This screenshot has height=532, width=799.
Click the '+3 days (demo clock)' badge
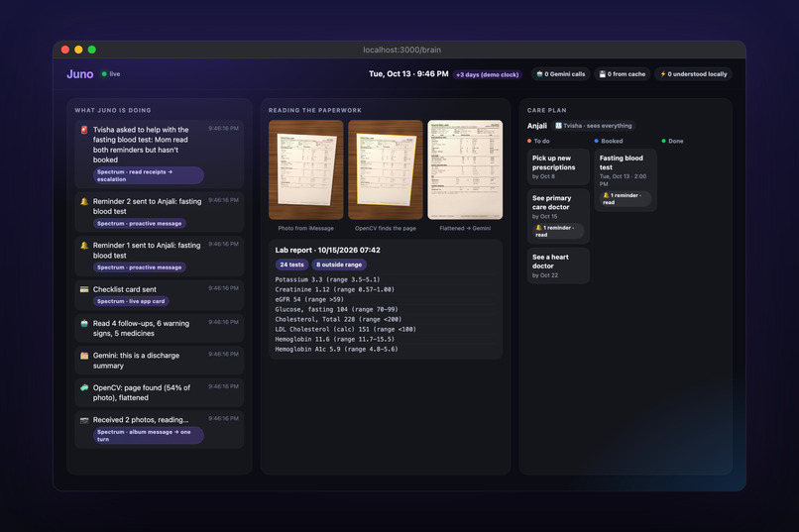[x=487, y=75]
